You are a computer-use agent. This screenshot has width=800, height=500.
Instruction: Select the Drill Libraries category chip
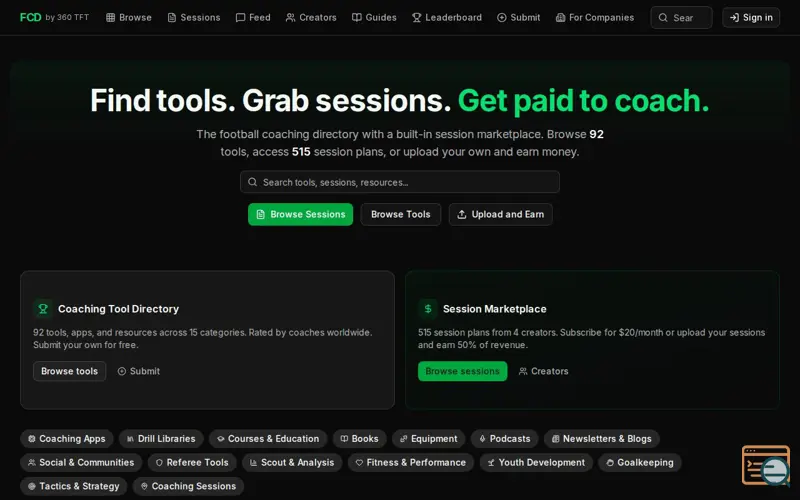[x=161, y=439]
